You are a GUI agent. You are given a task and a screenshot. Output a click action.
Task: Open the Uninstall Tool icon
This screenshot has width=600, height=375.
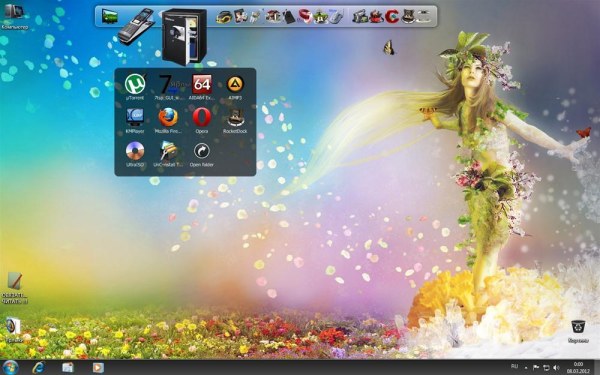168,151
